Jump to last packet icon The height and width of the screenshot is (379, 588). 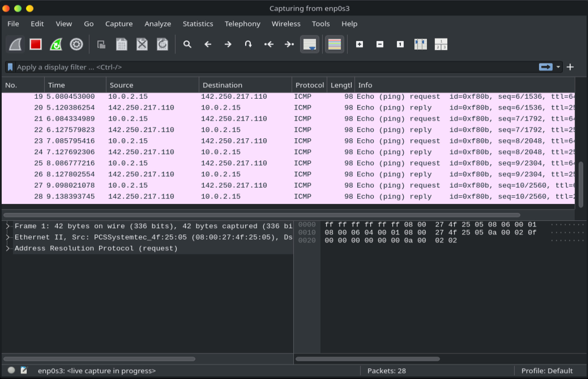pyautogui.click(x=289, y=44)
